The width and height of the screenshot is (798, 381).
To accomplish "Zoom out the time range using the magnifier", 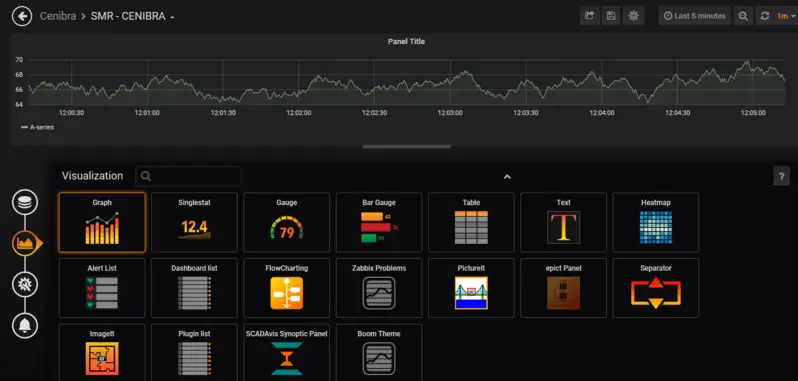I will [743, 16].
